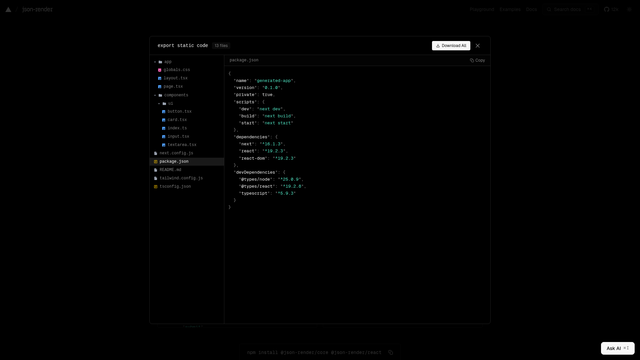The image size is (640, 360).
Task: Open the Docs nav link
Action: [531, 9]
